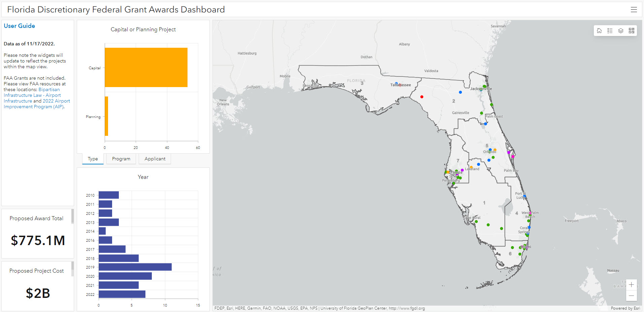Open the hamburger menu in the header
644x312 pixels.
pyautogui.click(x=634, y=10)
